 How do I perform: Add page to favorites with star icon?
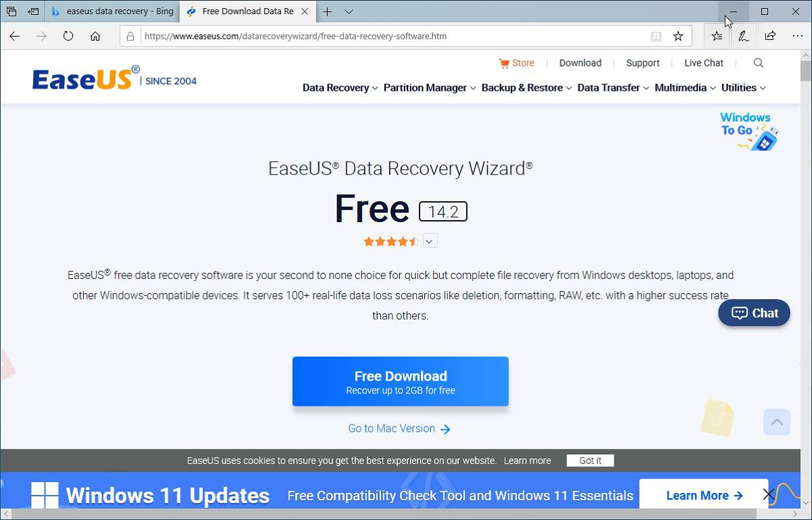coord(678,36)
